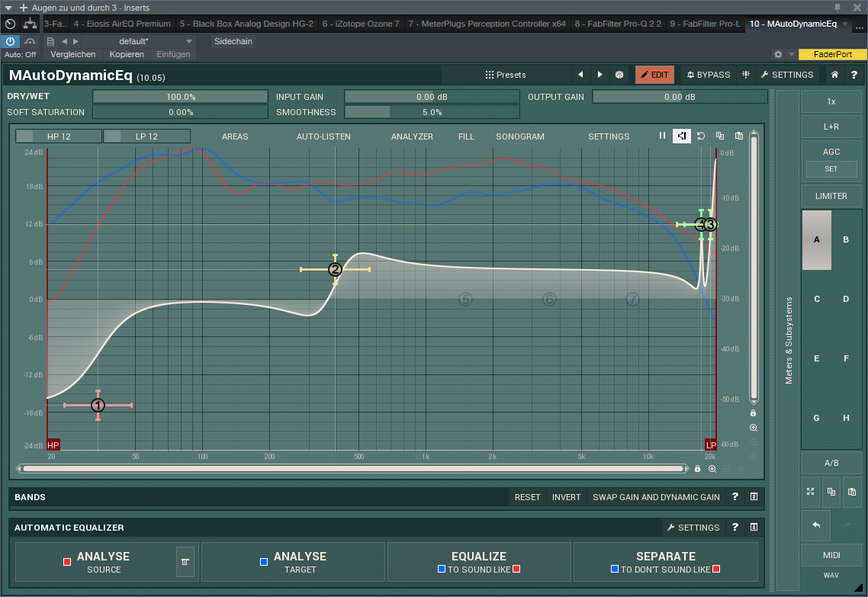
Task: Adjust the INPUT GAIN slider
Action: [x=432, y=97]
